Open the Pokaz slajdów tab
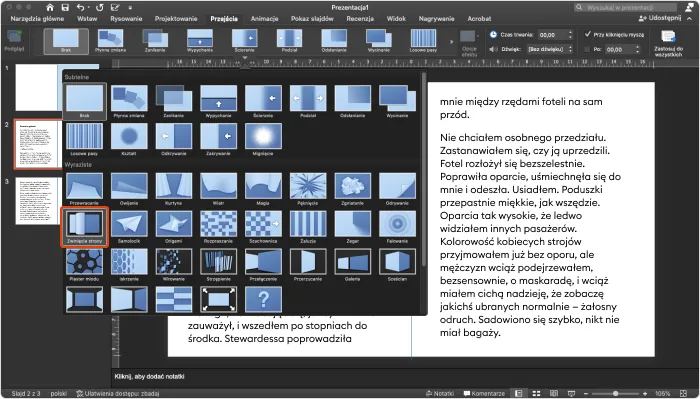The width and height of the screenshot is (700, 399). pos(312,19)
